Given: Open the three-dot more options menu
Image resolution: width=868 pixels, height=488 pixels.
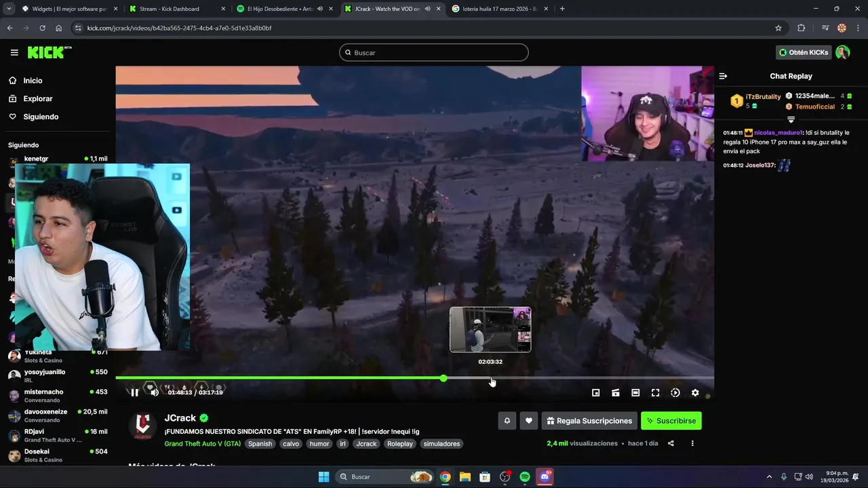Looking at the screenshot, I should click(x=692, y=443).
